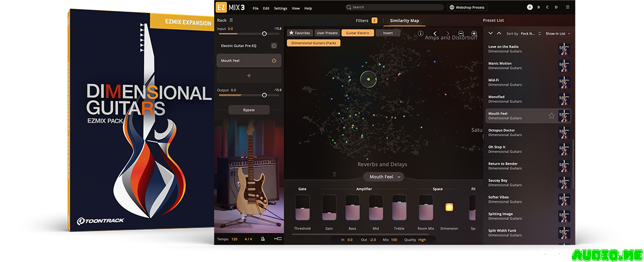Click the 4 / 4 time signature
This screenshot has height=262, width=644.
248,239
